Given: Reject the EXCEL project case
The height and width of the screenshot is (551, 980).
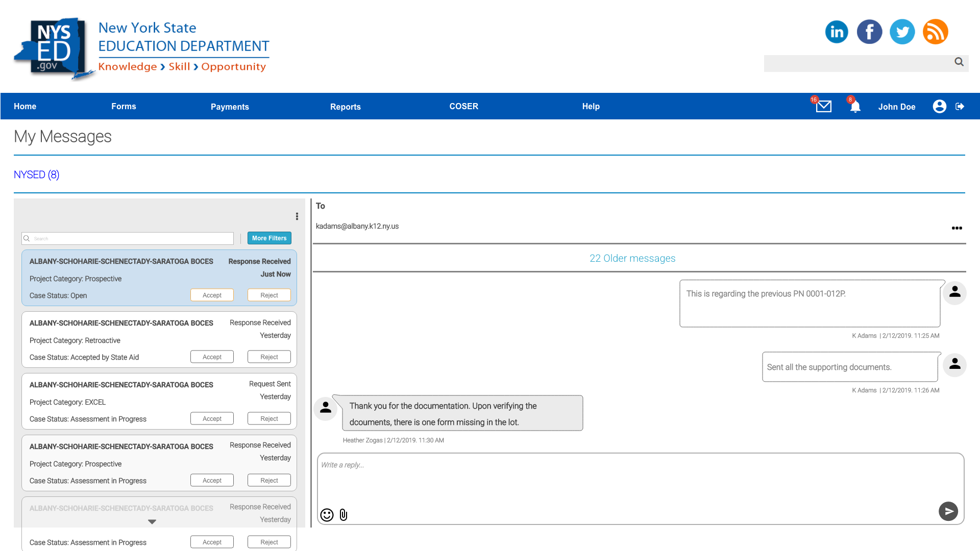Looking at the screenshot, I should tap(269, 419).
